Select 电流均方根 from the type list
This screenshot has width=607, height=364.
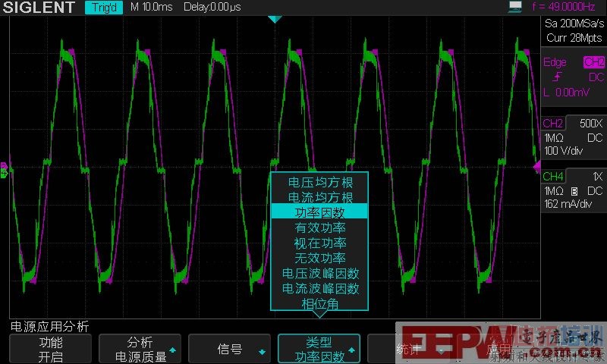(x=319, y=197)
